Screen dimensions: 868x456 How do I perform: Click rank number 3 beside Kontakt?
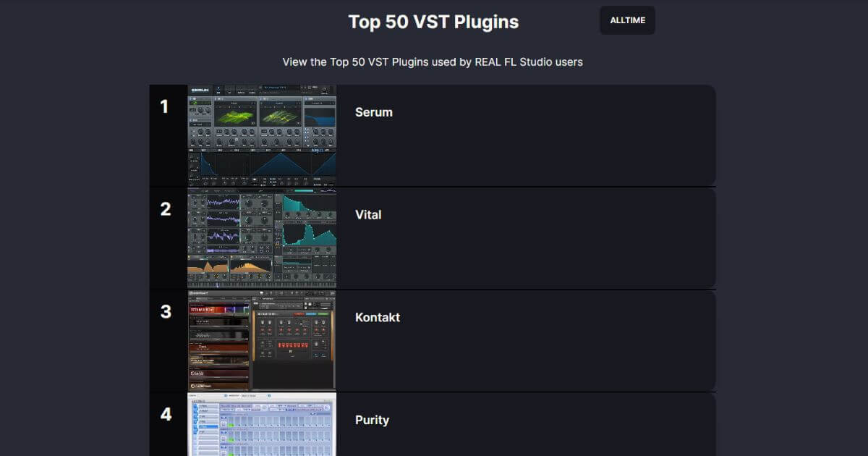coord(165,312)
